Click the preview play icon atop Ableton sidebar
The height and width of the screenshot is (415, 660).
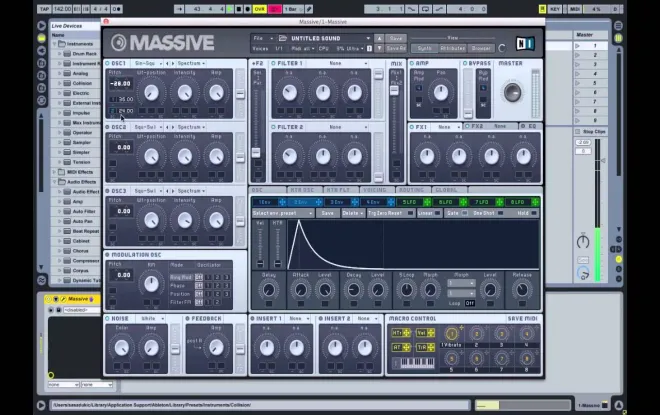[41, 26]
